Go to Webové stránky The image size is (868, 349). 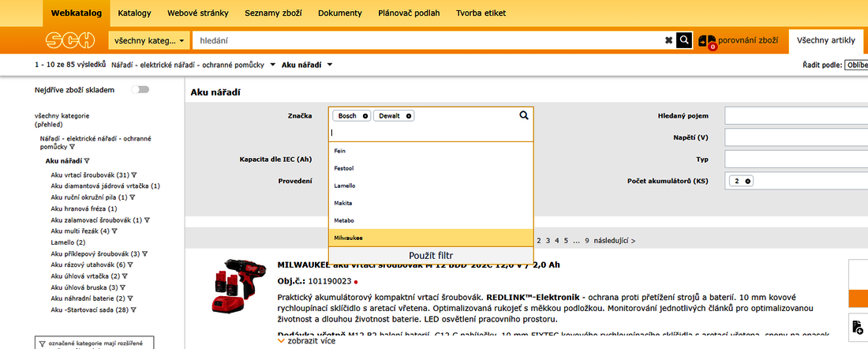coord(197,13)
